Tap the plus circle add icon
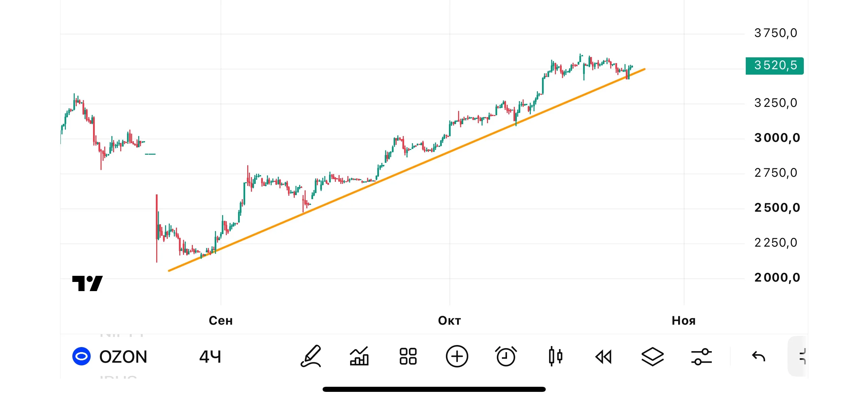 point(457,356)
